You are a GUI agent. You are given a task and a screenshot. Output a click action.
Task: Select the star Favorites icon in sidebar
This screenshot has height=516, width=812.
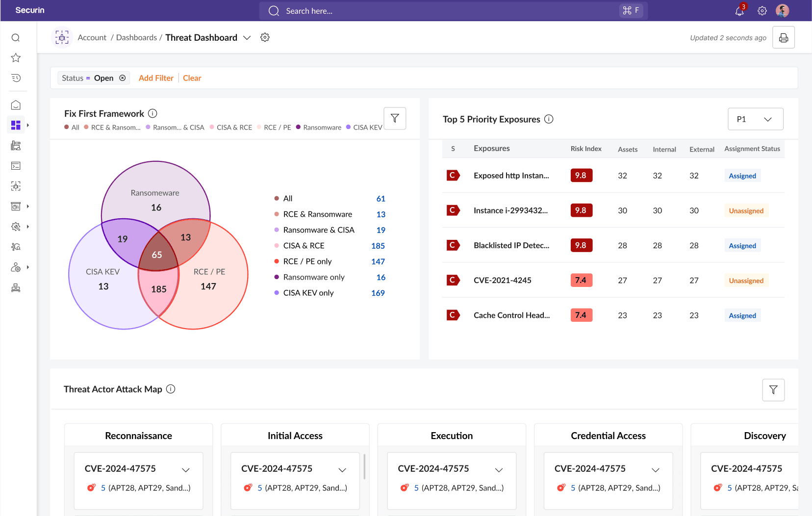click(x=16, y=57)
